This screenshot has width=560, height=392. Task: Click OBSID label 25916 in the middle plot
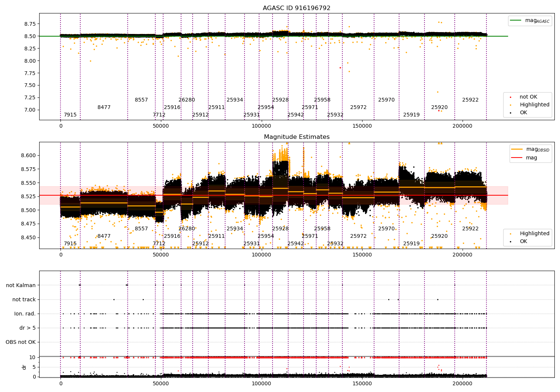point(172,236)
